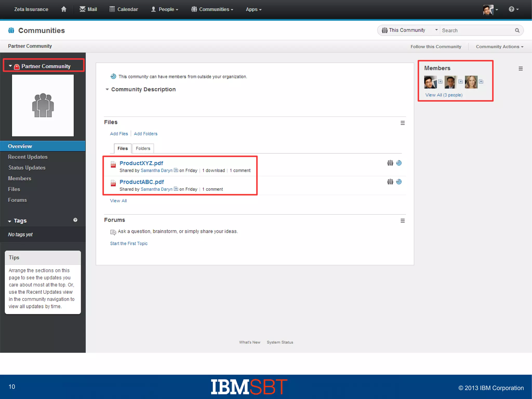Open third member's business card dropdown
This screenshot has width=532, height=399.
[x=481, y=81]
